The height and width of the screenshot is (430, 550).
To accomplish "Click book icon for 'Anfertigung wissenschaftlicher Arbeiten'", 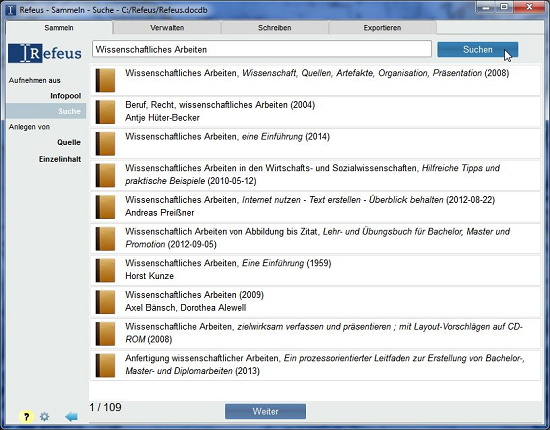I will [x=105, y=365].
